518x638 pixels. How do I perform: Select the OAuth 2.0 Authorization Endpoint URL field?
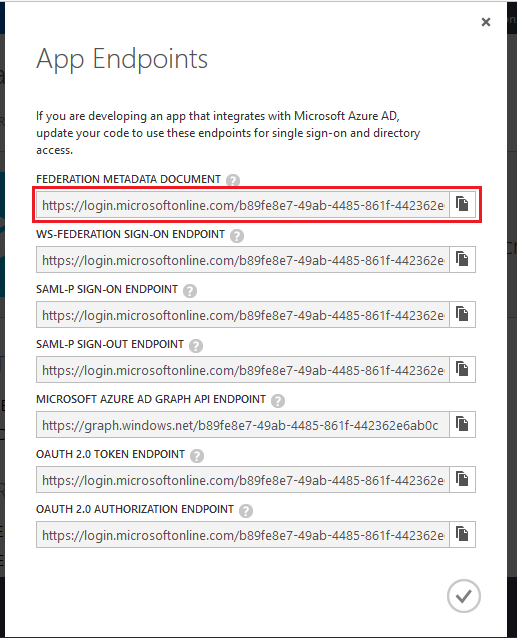(x=243, y=534)
